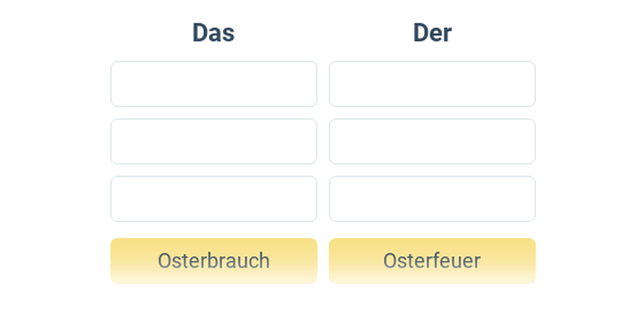Viewport: 644px width, 322px height.
Task: Choose the bottom Der slot above Osterfeuer
Action: pos(432,199)
